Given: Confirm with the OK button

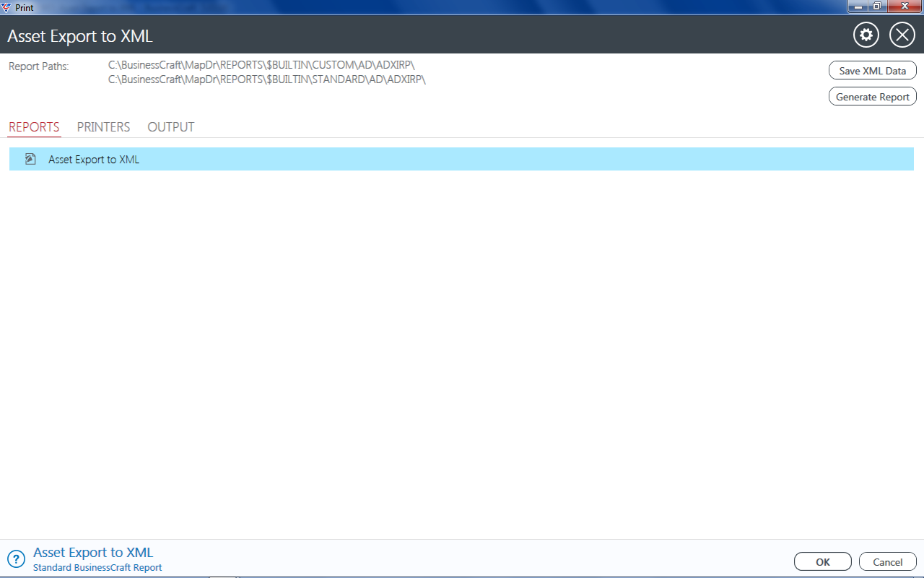Looking at the screenshot, I should tap(823, 561).
